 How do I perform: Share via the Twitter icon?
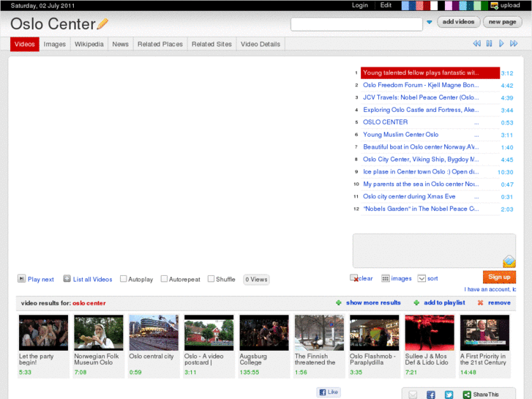pyautogui.click(x=449, y=395)
